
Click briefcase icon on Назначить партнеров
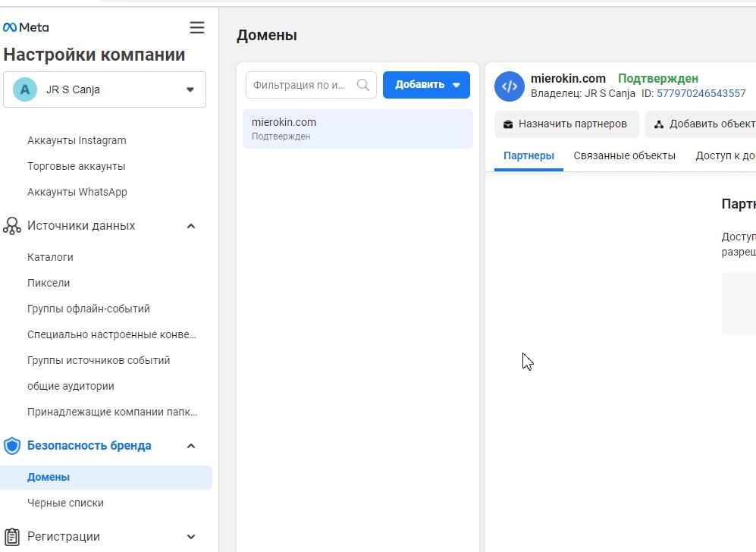point(508,124)
